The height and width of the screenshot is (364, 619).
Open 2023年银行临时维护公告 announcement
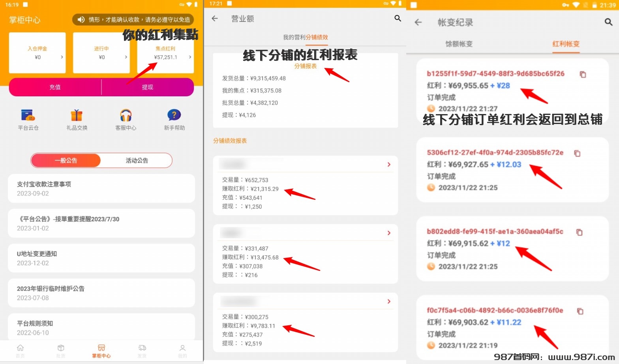(x=101, y=293)
